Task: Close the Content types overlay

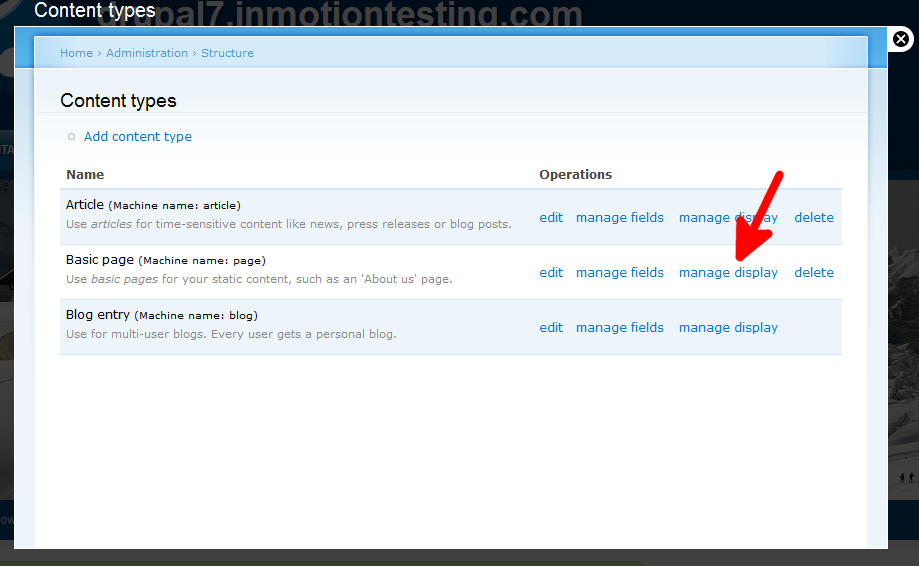Action: (900, 39)
